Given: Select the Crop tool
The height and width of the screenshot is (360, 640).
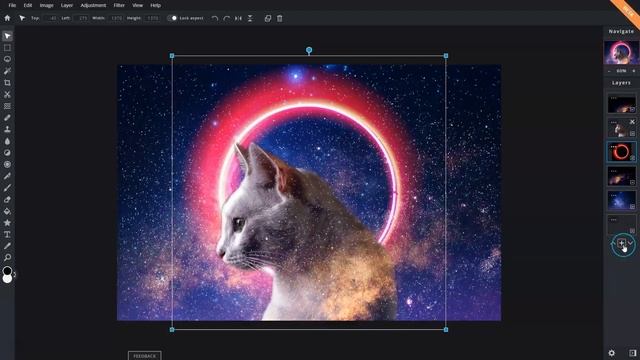Looking at the screenshot, I should 7,82.
